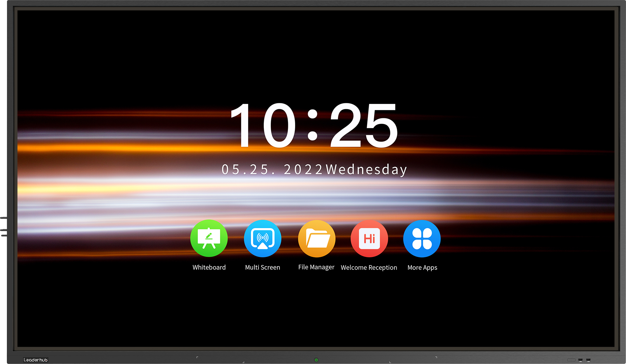This screenshot has height=364, width=626.
Task: Open the Hi Welcome Reception menu
Action: 369,248
